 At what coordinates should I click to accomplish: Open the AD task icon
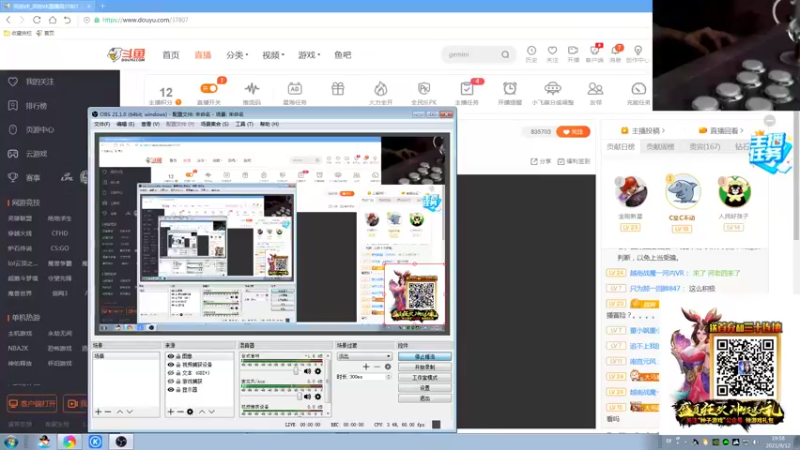tap(294, 89)
